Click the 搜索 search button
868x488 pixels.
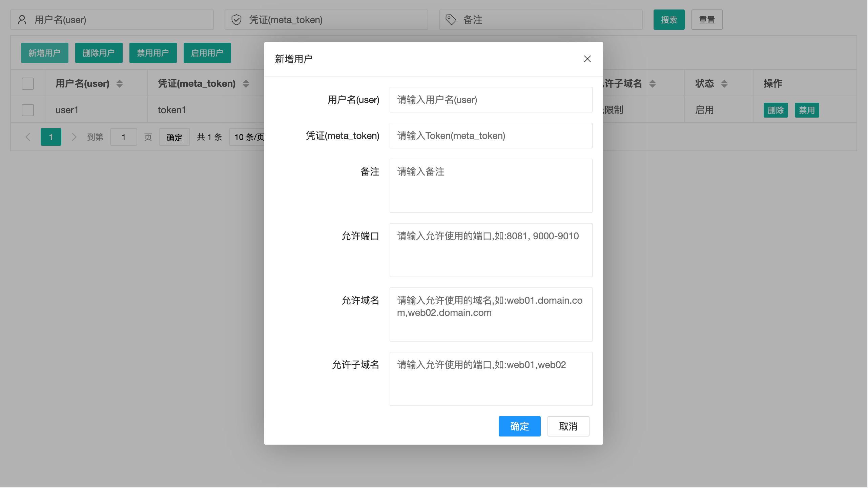668,20
